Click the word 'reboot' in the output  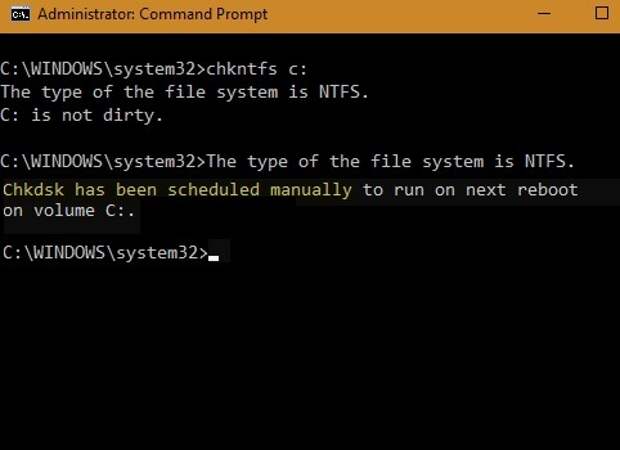point(546,189)
